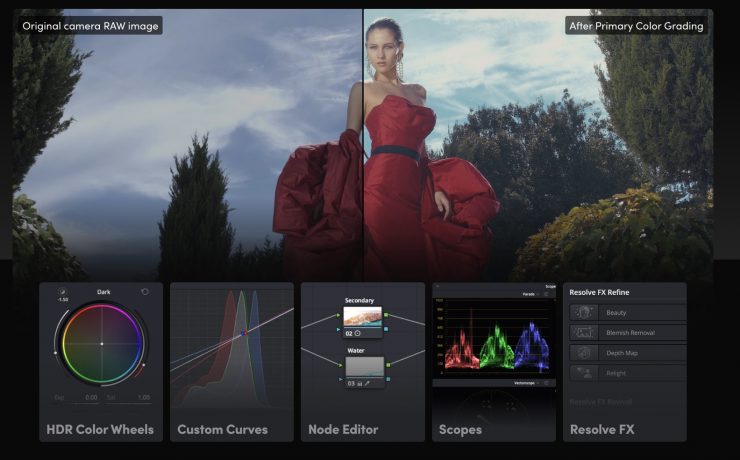Click the picker icon above the -1.50 value
The image size is (740, 460).
62,292
